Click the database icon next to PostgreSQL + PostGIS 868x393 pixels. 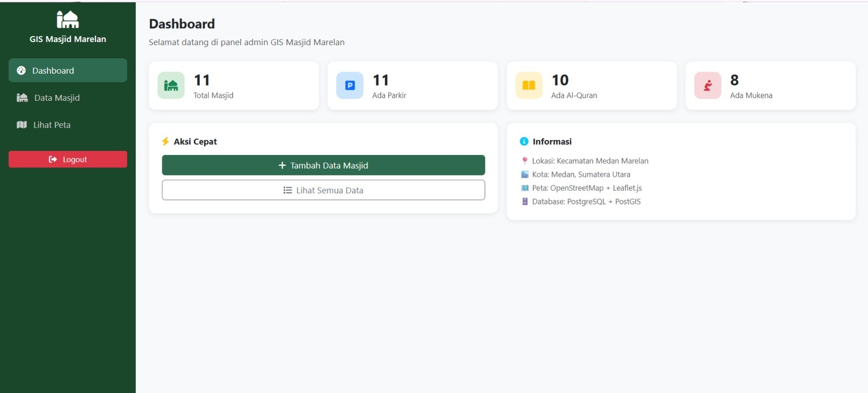coord(525,202)
